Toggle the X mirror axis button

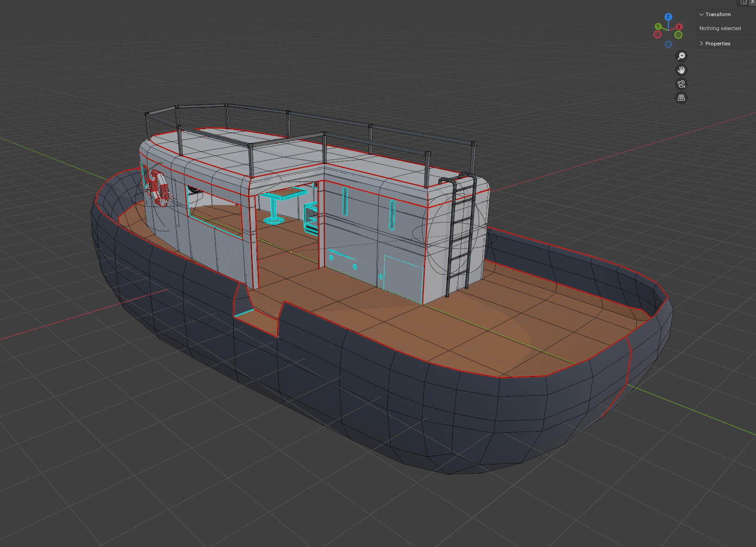(x=752, y=2)
